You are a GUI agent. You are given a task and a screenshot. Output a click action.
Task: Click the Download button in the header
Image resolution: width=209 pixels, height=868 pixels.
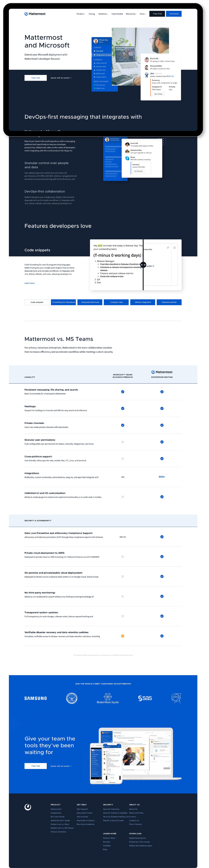point(174,14)
